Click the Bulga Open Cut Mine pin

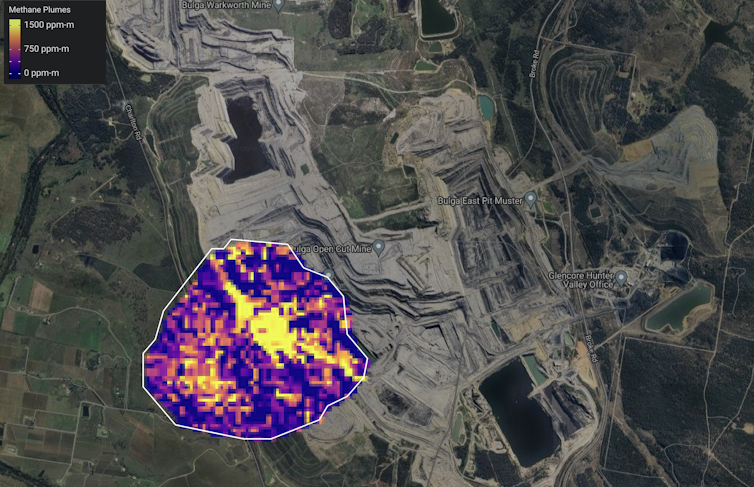tap(379, 246)
